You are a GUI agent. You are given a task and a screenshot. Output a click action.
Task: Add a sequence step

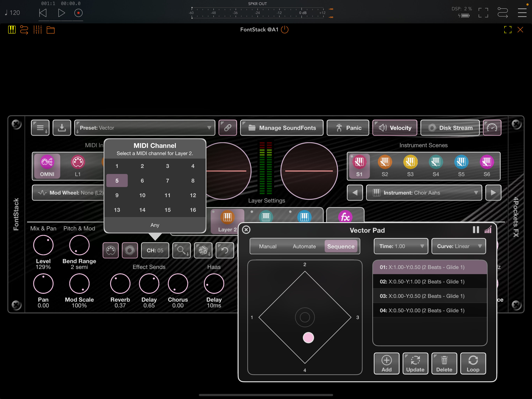(387, 364)
